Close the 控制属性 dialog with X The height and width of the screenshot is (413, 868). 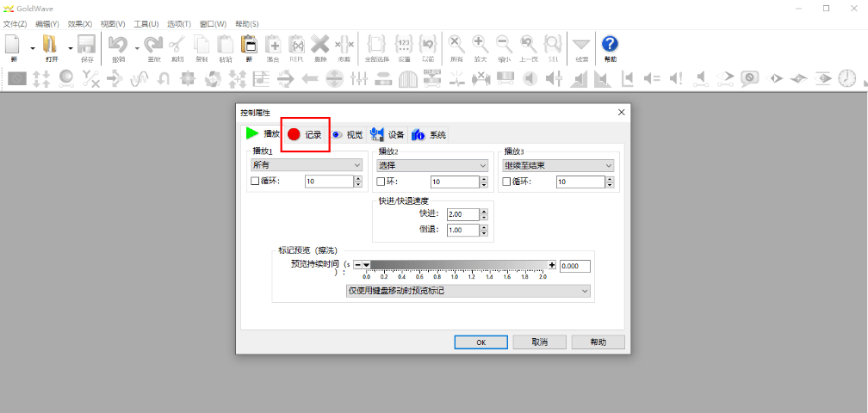click(621, 112)
